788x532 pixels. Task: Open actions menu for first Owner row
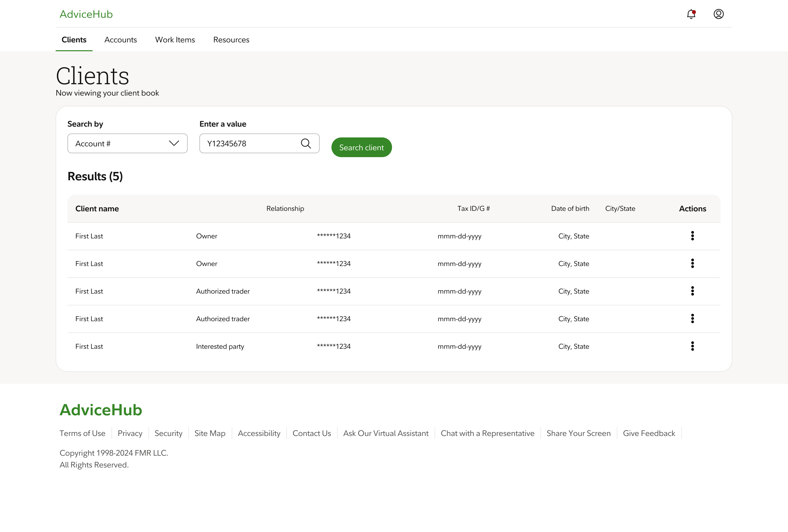pos(692,236)
